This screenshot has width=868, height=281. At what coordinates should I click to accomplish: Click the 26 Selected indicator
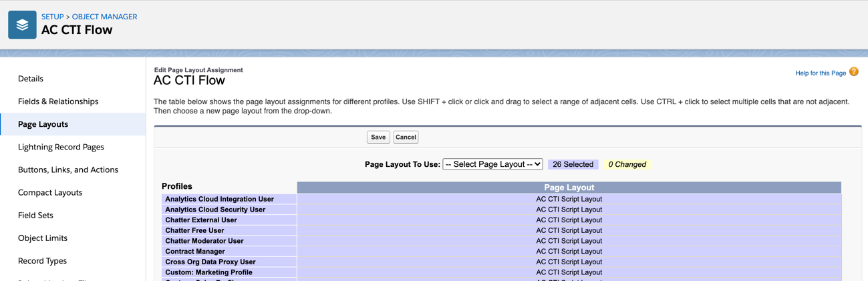pos(573,164)
